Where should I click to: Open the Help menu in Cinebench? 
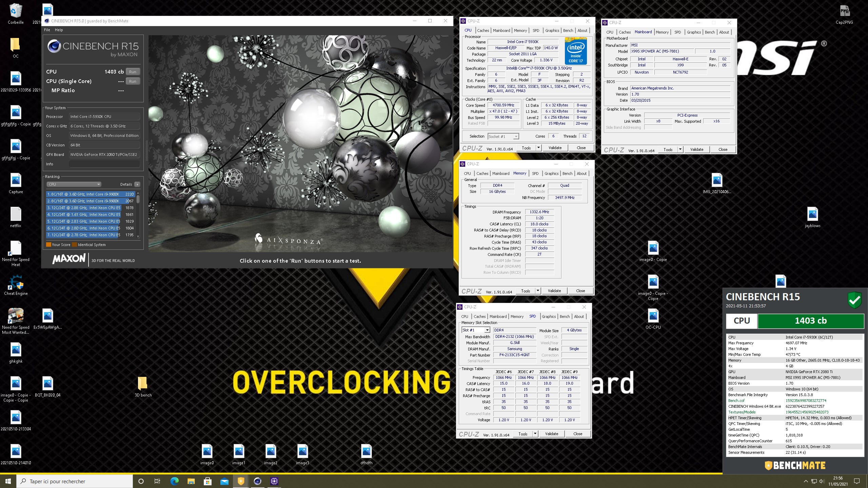coord(59,30)
